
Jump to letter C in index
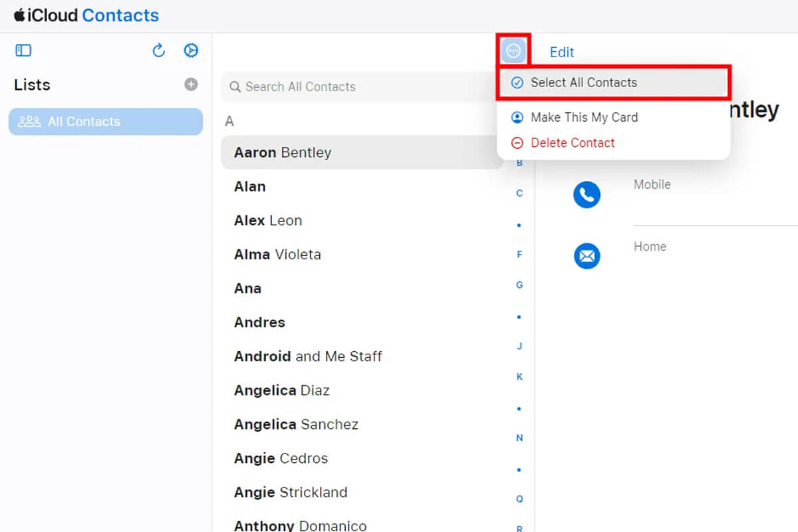[519, 194]
